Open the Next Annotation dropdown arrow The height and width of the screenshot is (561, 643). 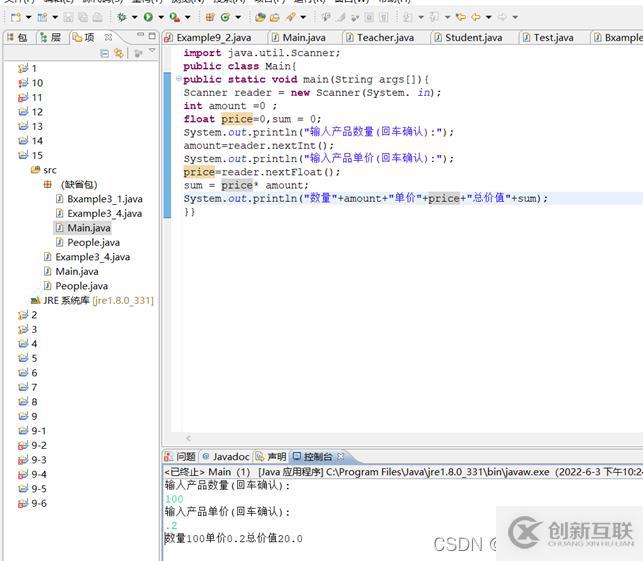pyautogui.click(x=421, y=17)
